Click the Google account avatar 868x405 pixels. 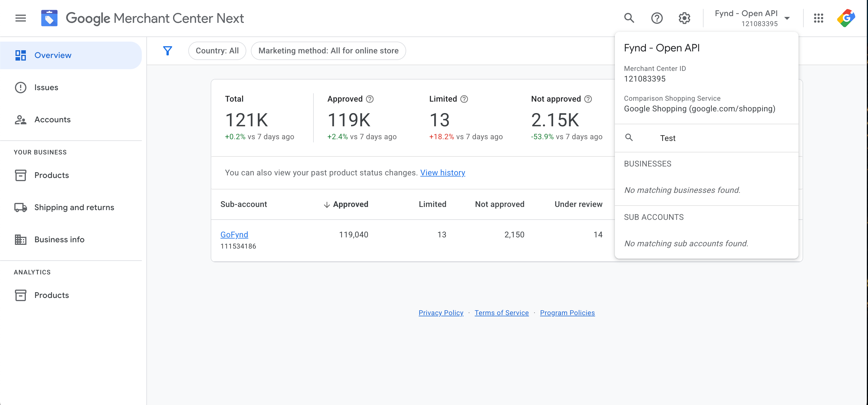click(x=846, y=18)
